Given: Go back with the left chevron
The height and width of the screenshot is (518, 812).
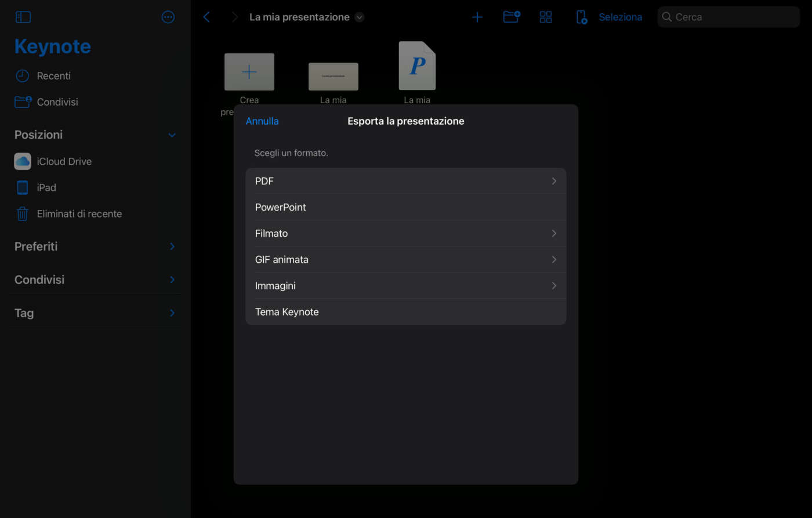Looking at the screenshot, I should tap(206, 17).
